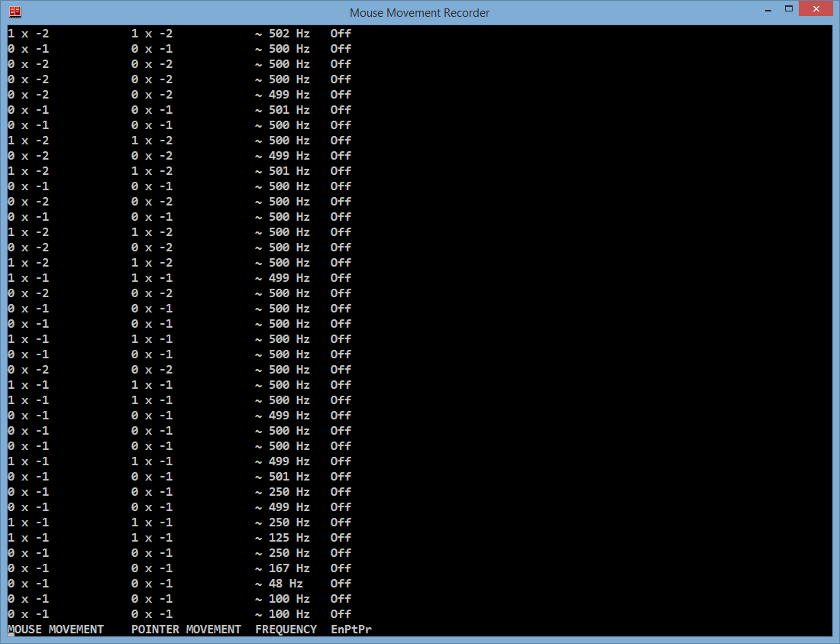
Task: Maximize the Mouse Movement Recorder window
Action: [789, 9]
